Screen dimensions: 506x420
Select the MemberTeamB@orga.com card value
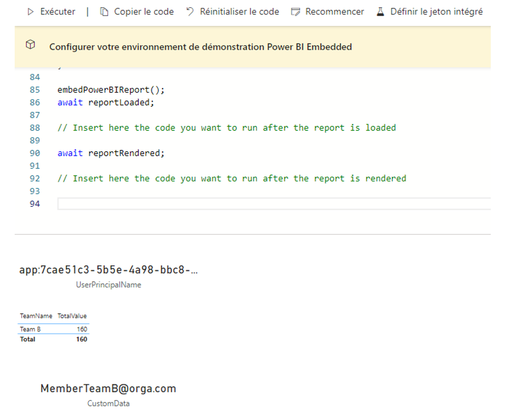click(x=108, y=388)
